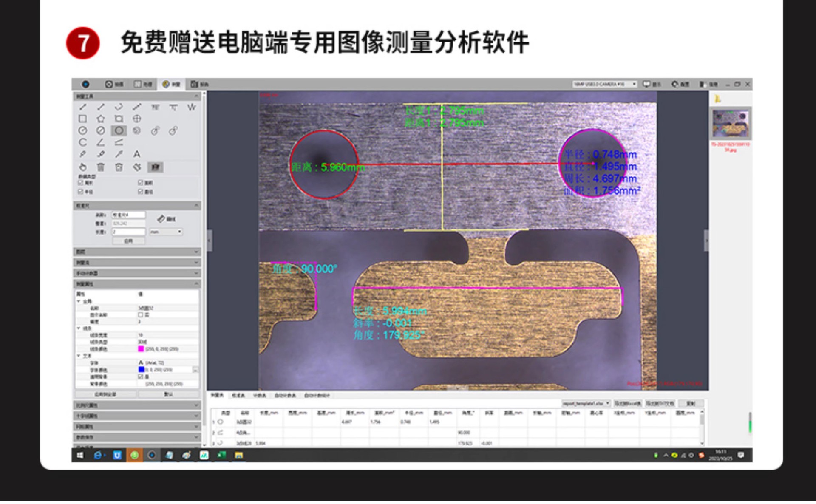This screenshot has height=504, width=816.
Task: Toggle the transparent background checkbox
Action: coord(141,377)
